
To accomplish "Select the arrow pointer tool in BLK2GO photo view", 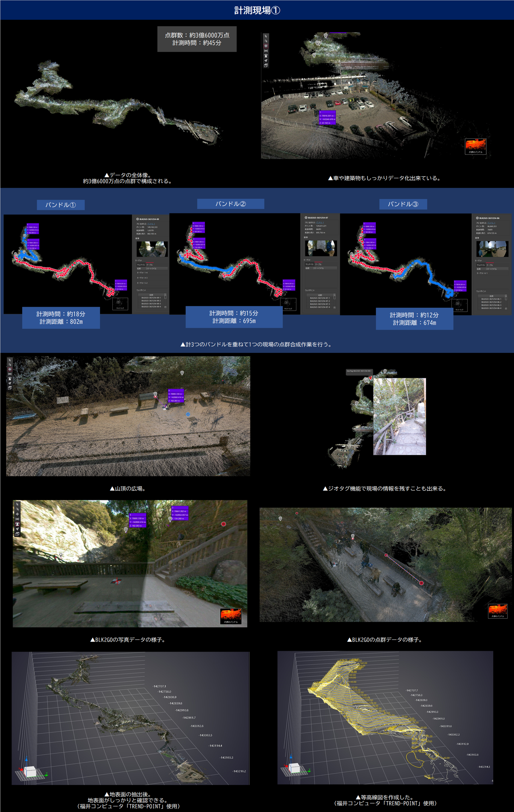I will click(x=17, y=504).
